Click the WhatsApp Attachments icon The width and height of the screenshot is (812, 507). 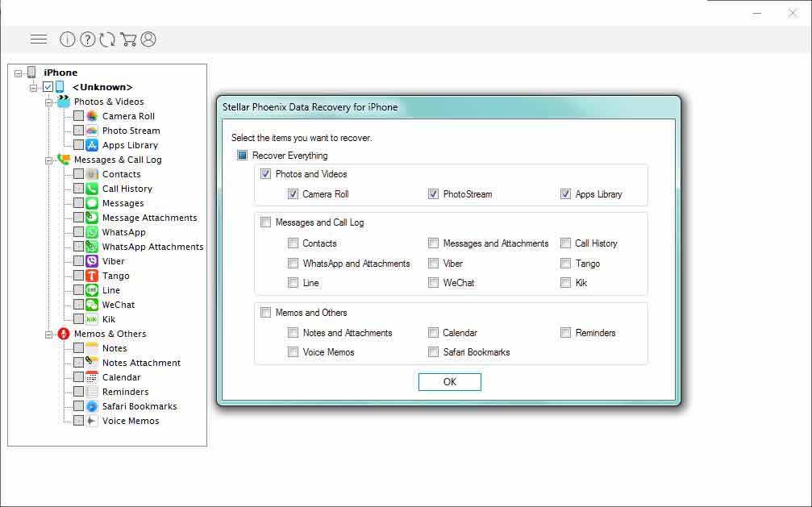click(x=92, y=247)
